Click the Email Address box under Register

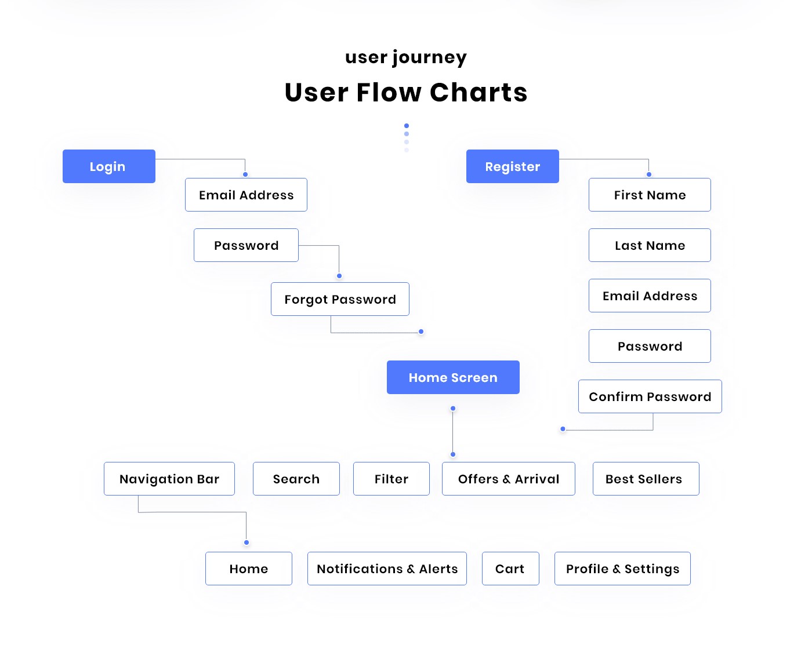coord(650,296)
